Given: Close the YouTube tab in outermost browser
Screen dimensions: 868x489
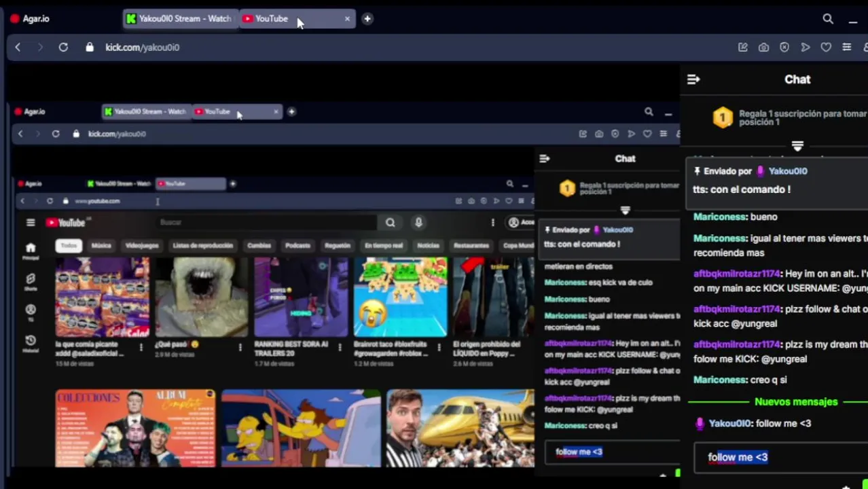Looking at the screenshot, I should click(x=347, y=19).
